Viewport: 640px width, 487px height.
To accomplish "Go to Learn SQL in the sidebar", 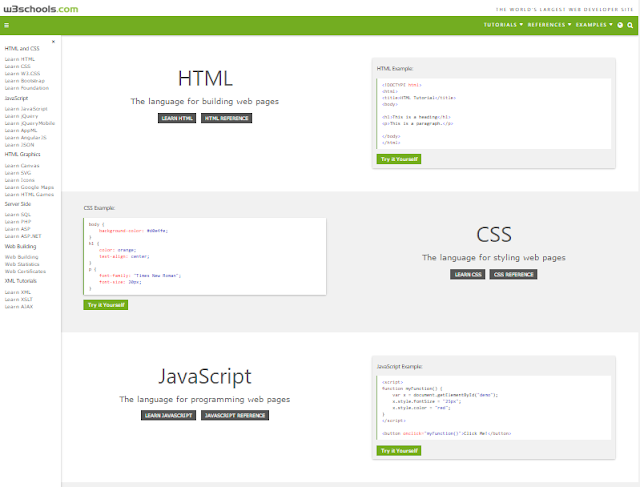I will 18,214.
